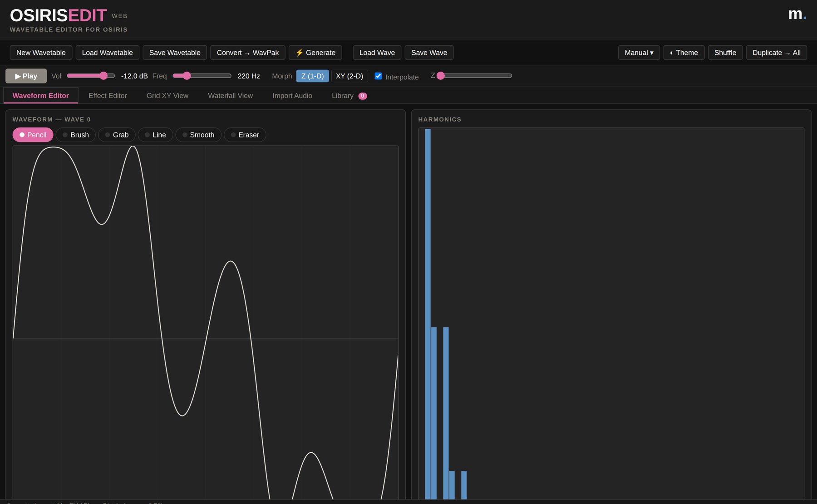Viewport: 817px width, 504px height.
Task: Open the Manual dropdown menu
Action: tap(639, 53)
